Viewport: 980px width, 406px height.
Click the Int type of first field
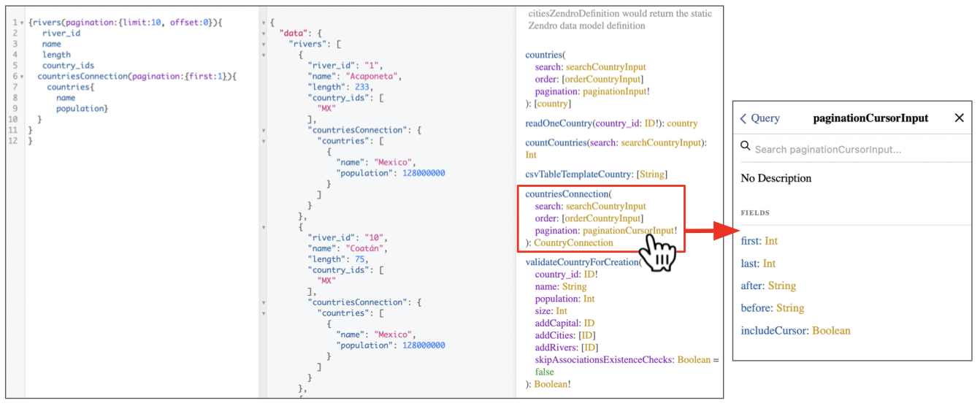click(771, 241)
